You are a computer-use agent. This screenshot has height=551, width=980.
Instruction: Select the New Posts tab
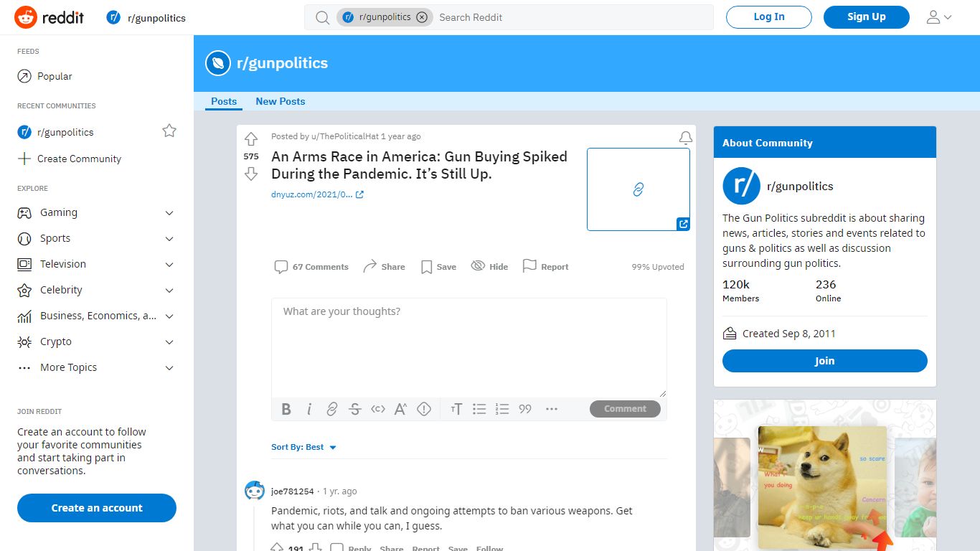[281, 101]
